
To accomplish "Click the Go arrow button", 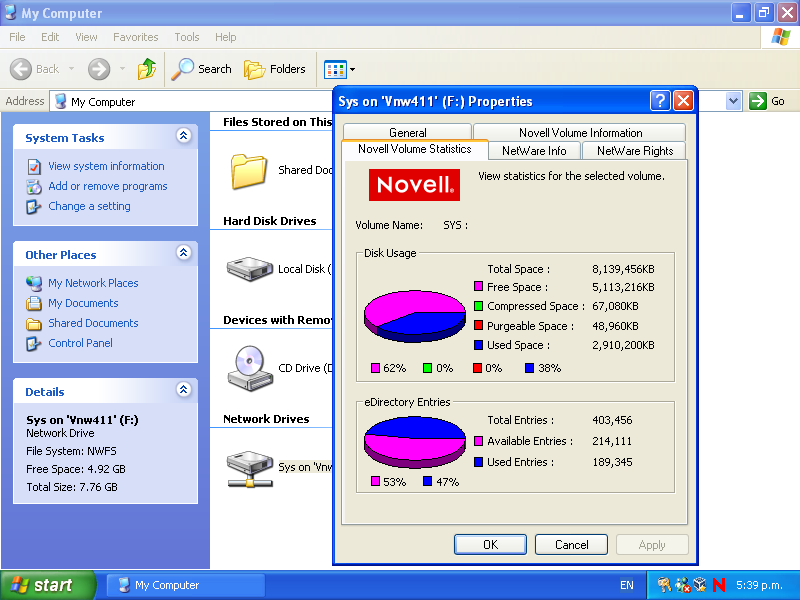I will pyautogui.click(x=758, y=101).
